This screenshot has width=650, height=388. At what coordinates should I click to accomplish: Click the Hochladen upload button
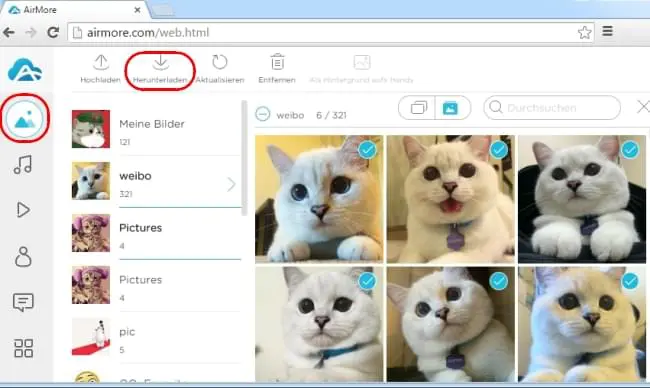pyautogui.click(x=101, y=69)
